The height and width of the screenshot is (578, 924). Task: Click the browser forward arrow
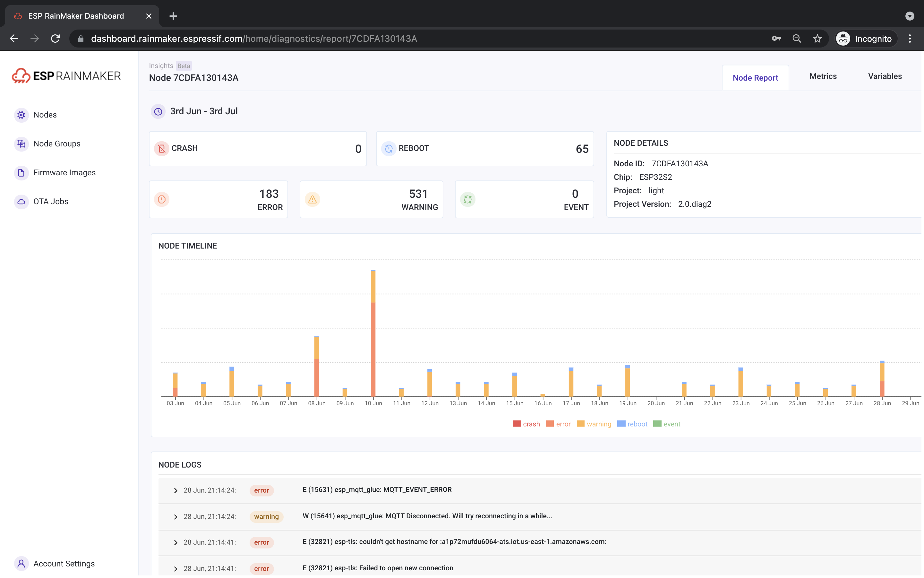35,39
